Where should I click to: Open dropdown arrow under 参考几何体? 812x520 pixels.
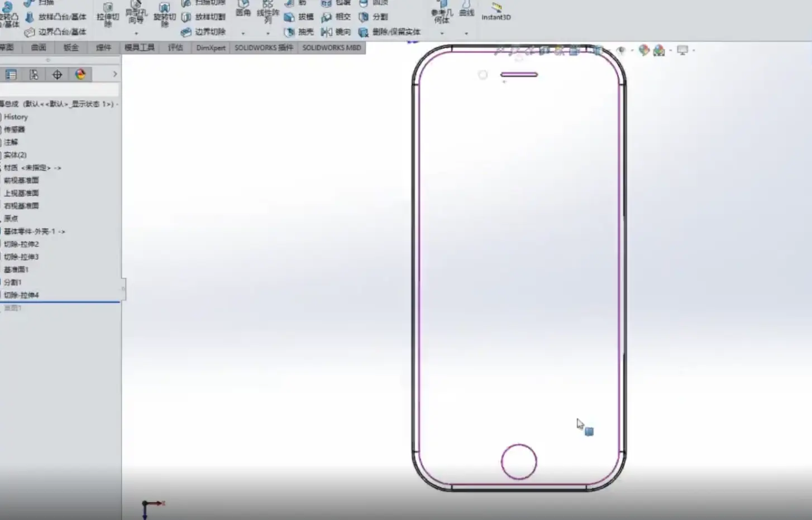442,33
